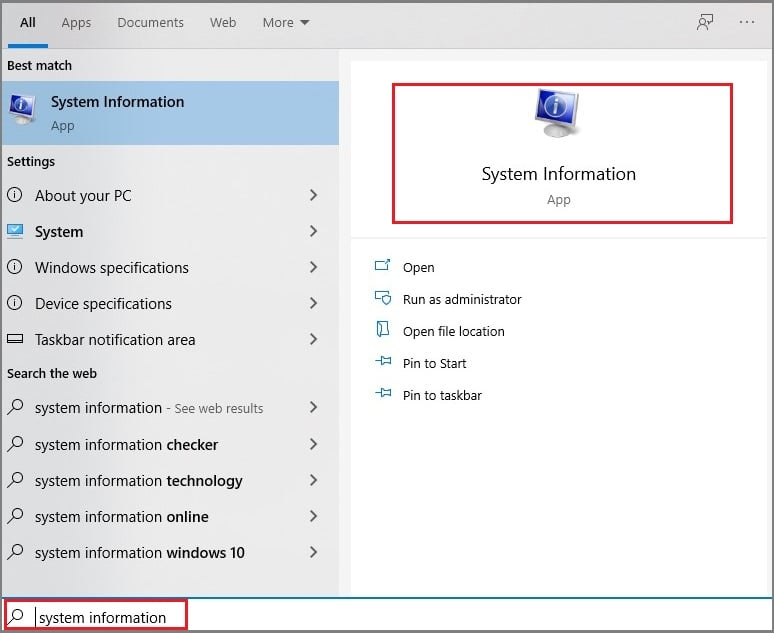Image resolution: width=774 pixels, height=633 pixels.
Task: Click the search magnifier icon in search box
Action: tap(16, 616)
